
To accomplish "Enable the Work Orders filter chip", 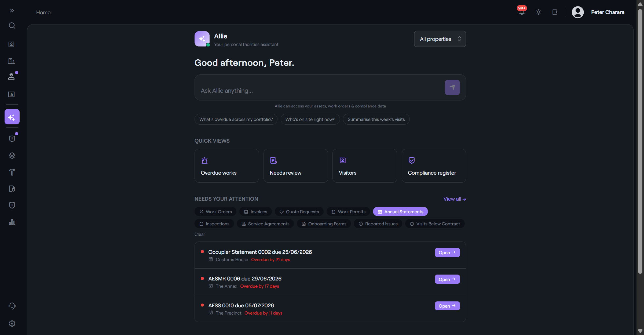I will pyautogui.click(x=215, y=212).
